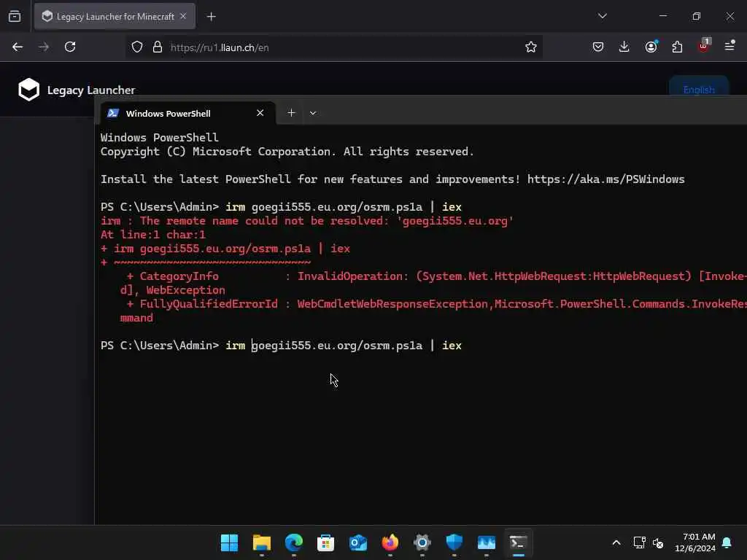Image resolution: width=747 pixels, height=560 pixels.
Task: Open Windows Security shield in taskbar
Action: coord(454,542)
